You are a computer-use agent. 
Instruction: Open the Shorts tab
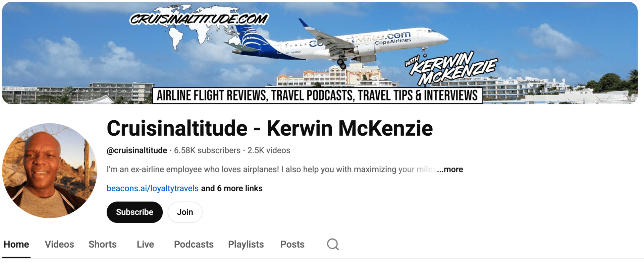(103, 244)
